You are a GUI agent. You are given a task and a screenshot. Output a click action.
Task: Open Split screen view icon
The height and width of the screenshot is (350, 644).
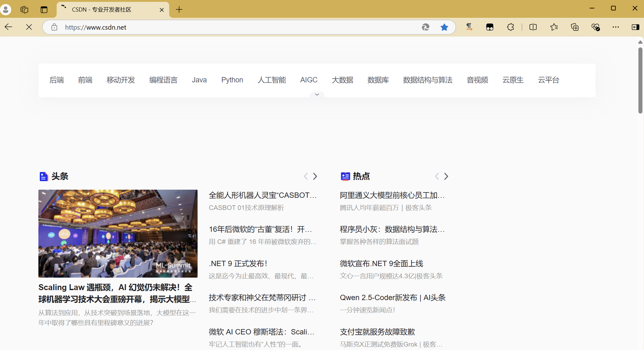[533, 27]
